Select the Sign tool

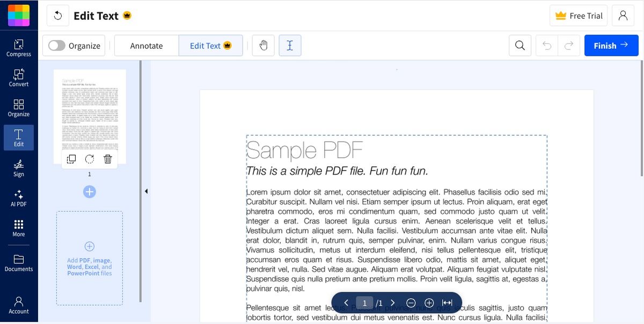coord(19,168)
